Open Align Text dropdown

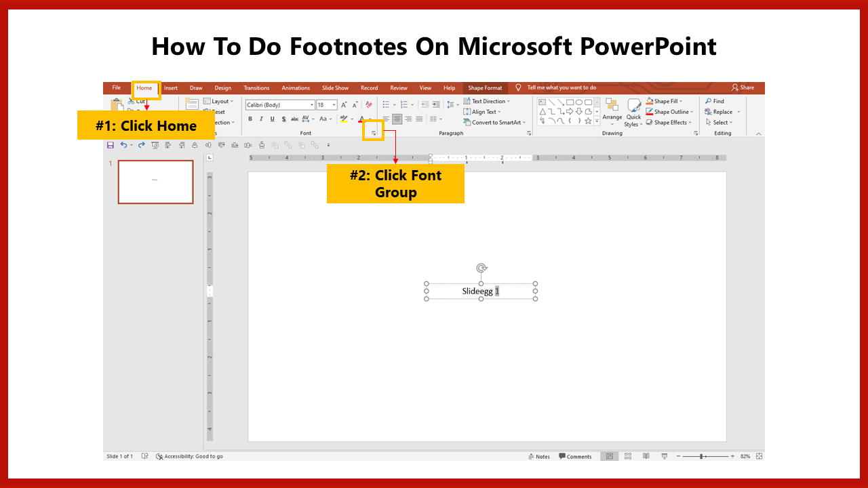481,112
